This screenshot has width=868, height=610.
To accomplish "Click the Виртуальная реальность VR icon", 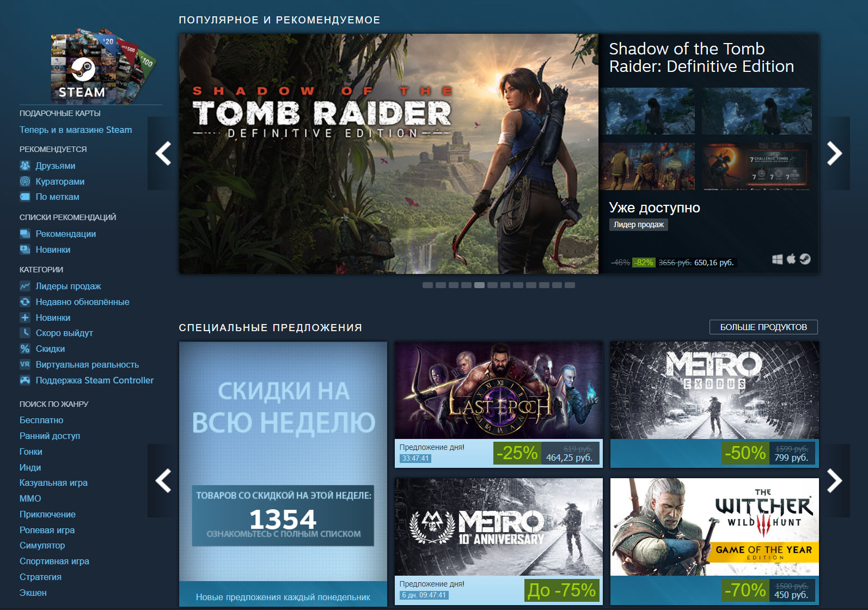I will point(25,364).
